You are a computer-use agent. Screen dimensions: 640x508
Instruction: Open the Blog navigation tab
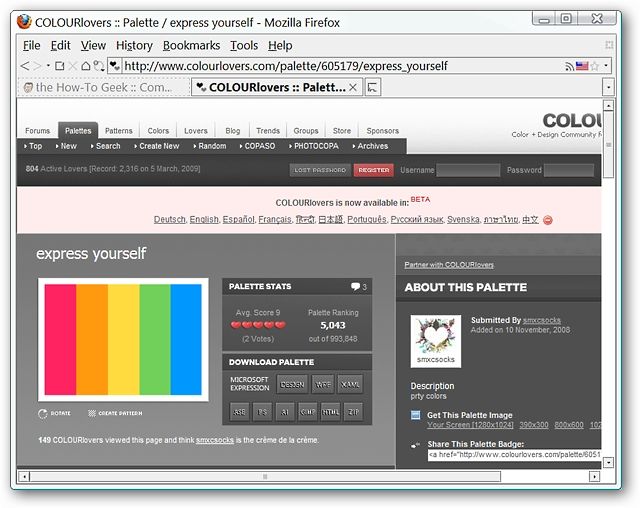pyautogui.click(x=233, y=131)
